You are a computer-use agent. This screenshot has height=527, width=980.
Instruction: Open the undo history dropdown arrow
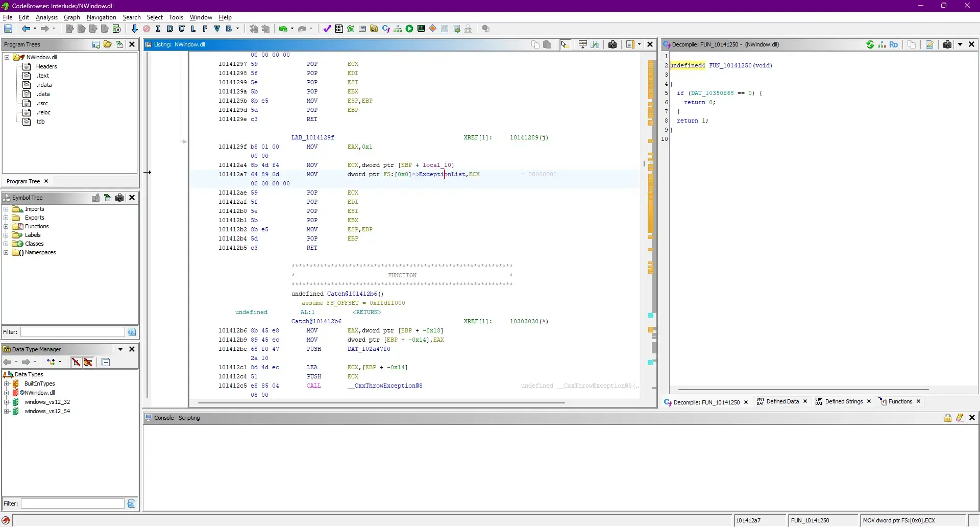pos(292,29)
